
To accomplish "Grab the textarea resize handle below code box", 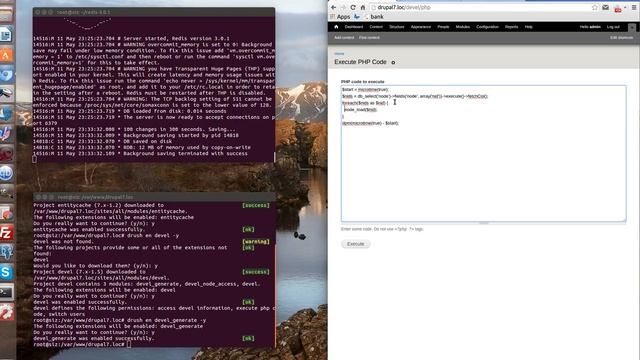I will click(x=483, y=223).
